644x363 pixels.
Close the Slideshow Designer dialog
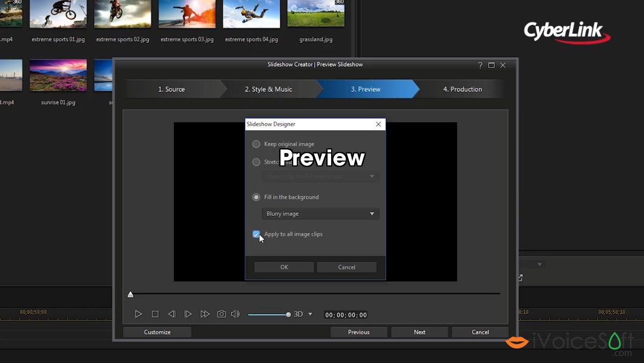pyautogui.click(x=378, y=124)
